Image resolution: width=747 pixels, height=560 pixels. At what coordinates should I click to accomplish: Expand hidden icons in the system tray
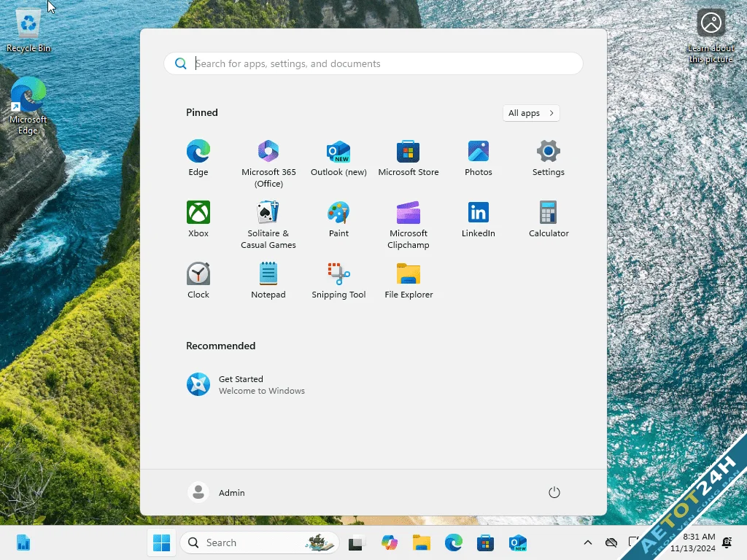pyautogui.click(x=587, y=542)
